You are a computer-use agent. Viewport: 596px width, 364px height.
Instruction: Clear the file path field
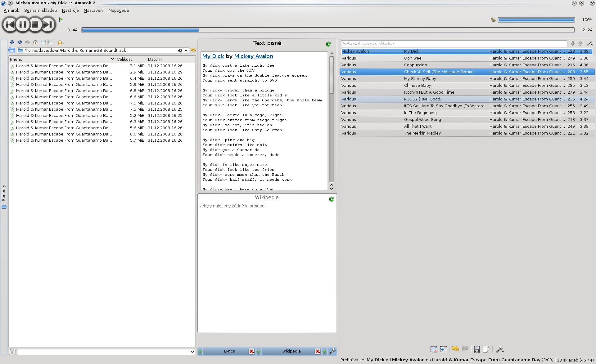coord(180,51)
